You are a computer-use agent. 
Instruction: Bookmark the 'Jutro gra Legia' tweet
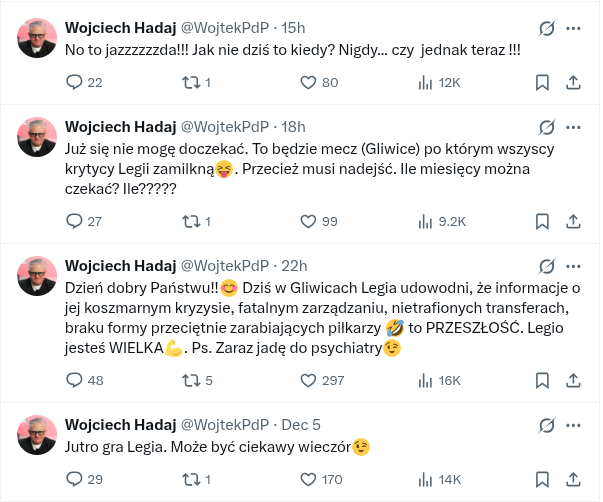tap(541, 479)
